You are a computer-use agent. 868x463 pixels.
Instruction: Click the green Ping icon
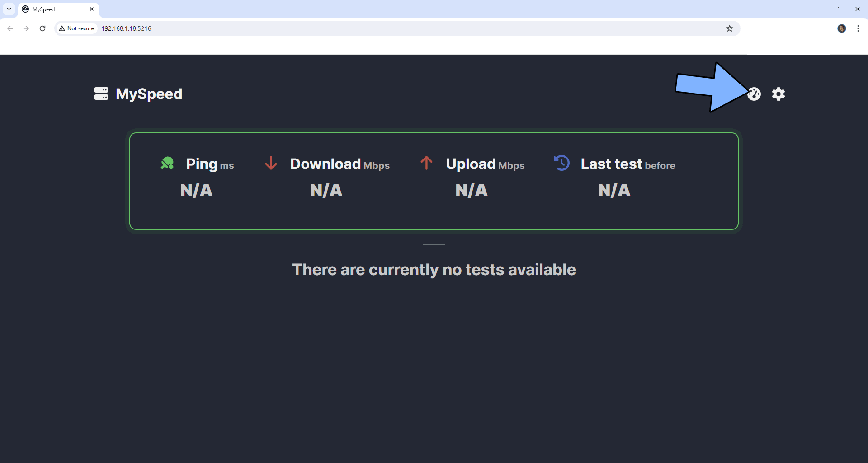pyautogui.click(x=167, y=163)
